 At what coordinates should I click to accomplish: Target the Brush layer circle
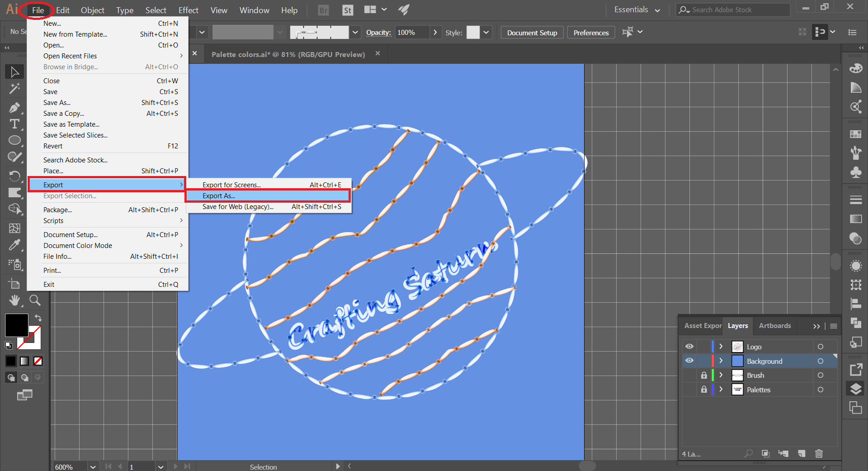click(x=820, y=375)
